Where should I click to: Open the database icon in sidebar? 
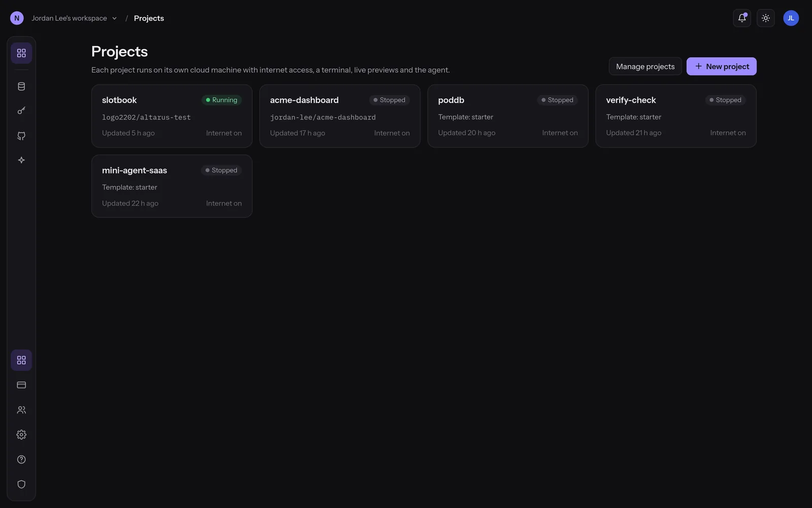click(x=21, y=86)
